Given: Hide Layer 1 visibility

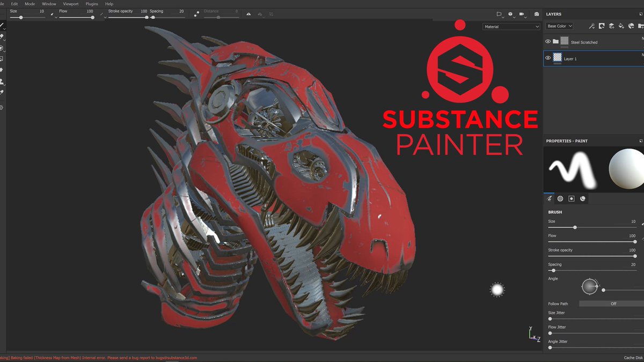Looking at the screenshot, I should (548, 58).
